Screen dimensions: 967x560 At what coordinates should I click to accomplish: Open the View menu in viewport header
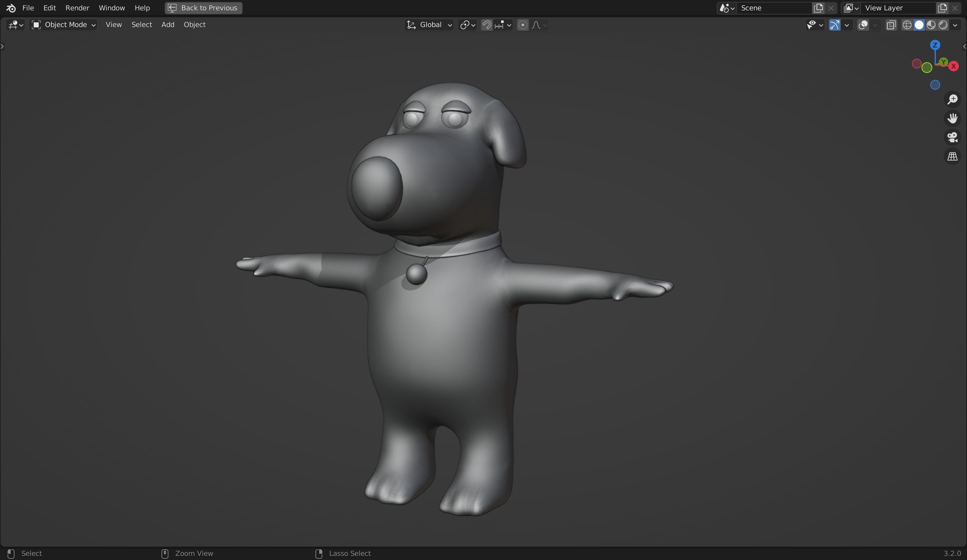tap(114, 25)
